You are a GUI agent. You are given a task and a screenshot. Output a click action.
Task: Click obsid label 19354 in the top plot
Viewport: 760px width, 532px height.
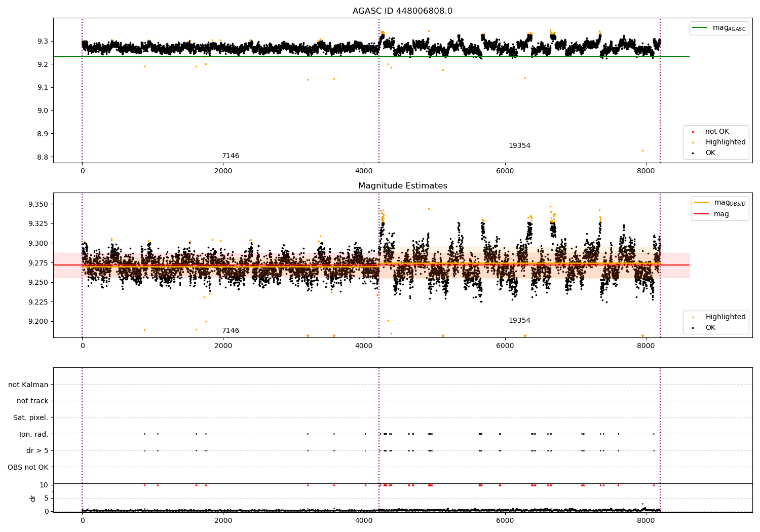[x=519, y=146]
